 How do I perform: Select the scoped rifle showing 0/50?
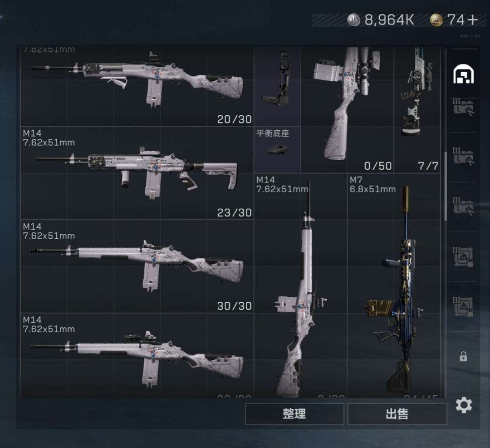point(347,110)
